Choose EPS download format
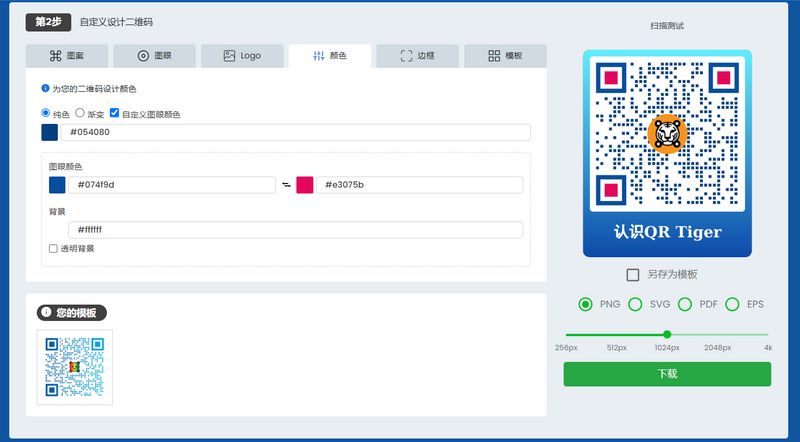Screen dimensions: 800x442 coord(732,305)
